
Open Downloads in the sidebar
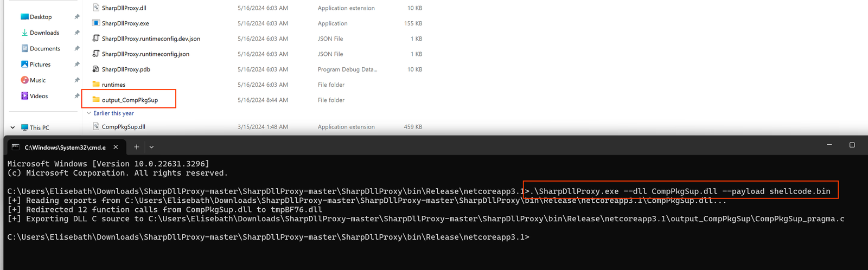[x=44, y=33]
